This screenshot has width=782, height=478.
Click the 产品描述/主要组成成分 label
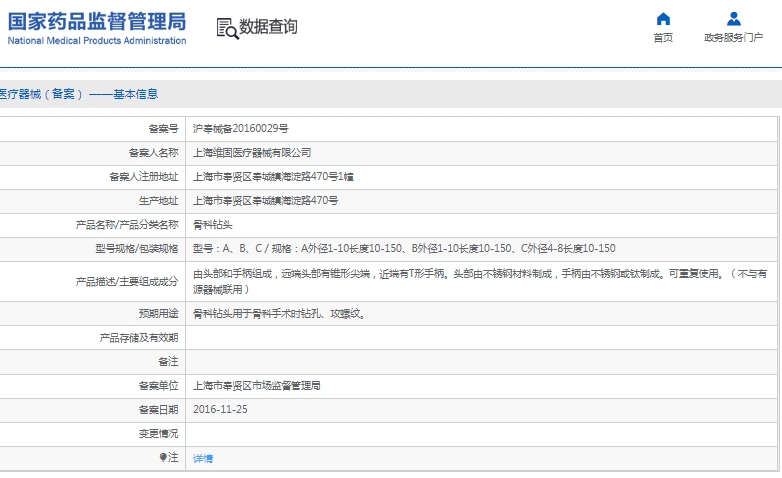pos(127,281)
